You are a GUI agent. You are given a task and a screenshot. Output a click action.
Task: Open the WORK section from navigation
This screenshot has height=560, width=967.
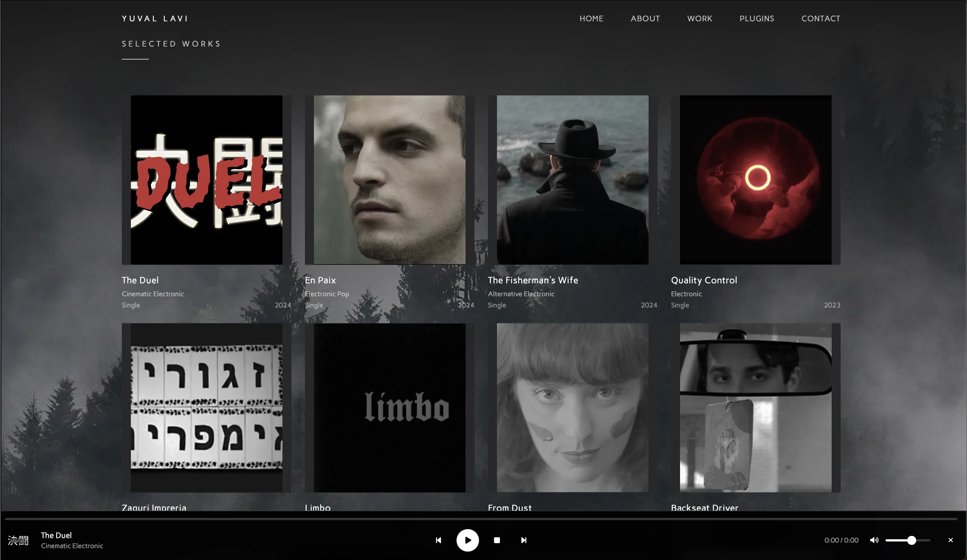pyautogui.click(x=699, y=19)
